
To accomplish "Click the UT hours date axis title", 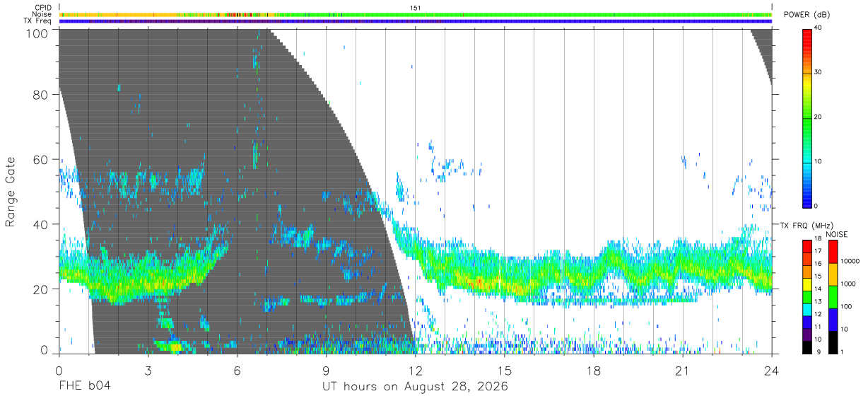I will (415, 387).
